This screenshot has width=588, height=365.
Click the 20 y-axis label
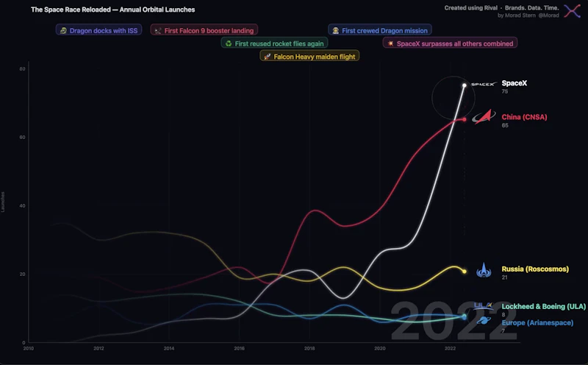[23, 274]
